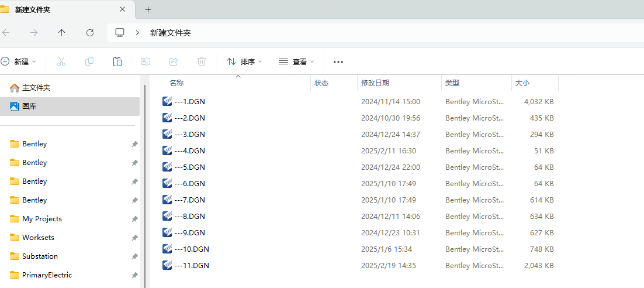This screenshot has width=644, height=288.
Task: Open a new tab with plus button
Action: tap(148, 9)
